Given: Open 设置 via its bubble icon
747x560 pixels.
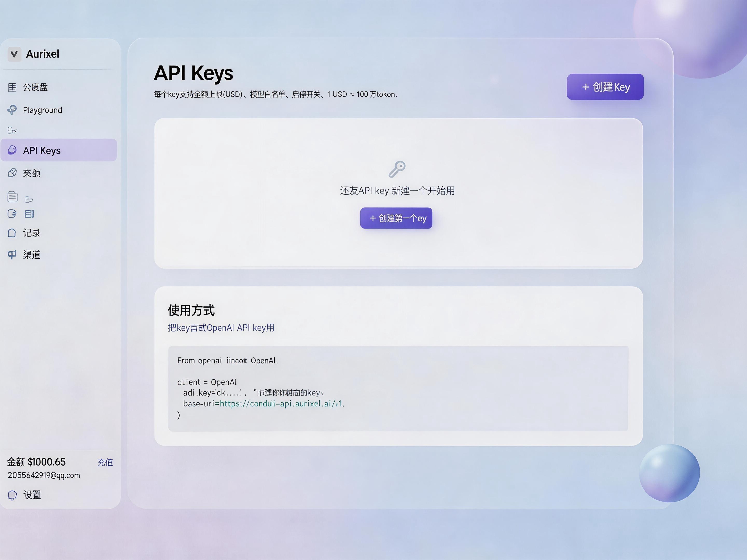Looking at the screenshot, I should [12, 495].
